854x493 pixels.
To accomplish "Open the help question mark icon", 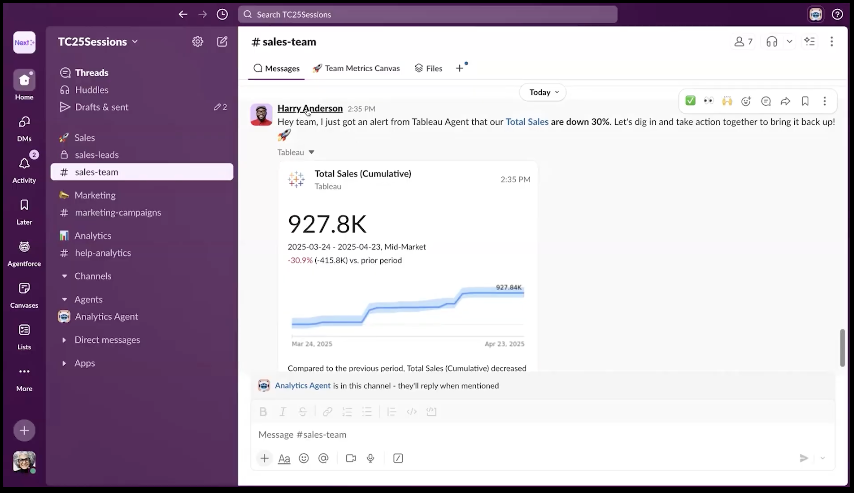I will click(x=838, y=15).
